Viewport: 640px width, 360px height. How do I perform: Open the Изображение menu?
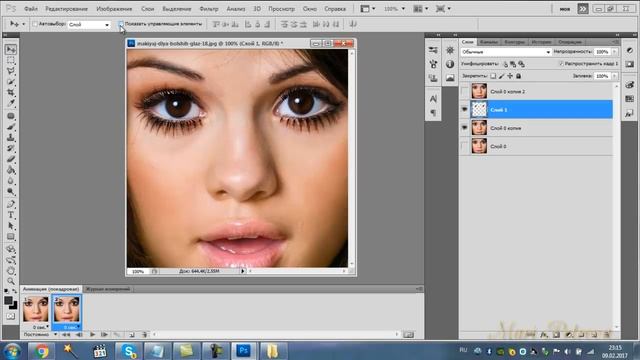click(114, 9)
